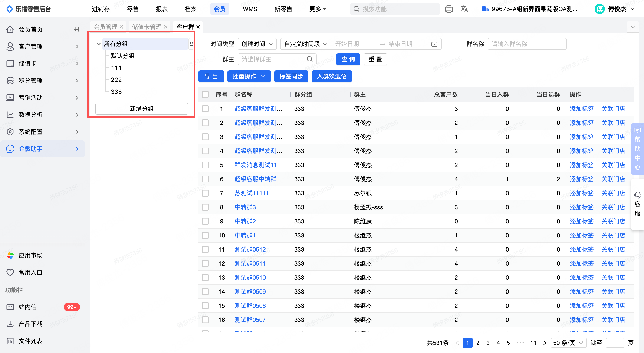The height and width of the screenshot is (353, 644).
Task: Click the search icon in 群主 field
Action: coord(309,59)
